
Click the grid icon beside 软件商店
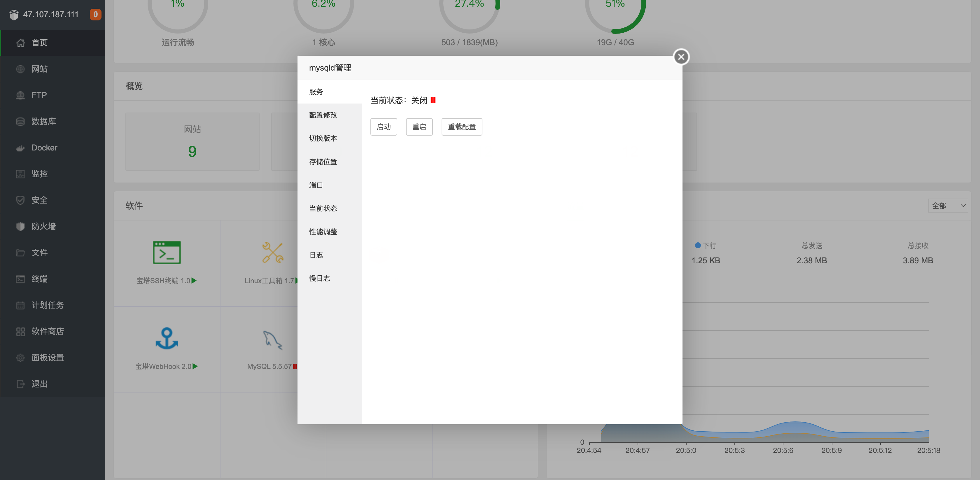point(20,331)
